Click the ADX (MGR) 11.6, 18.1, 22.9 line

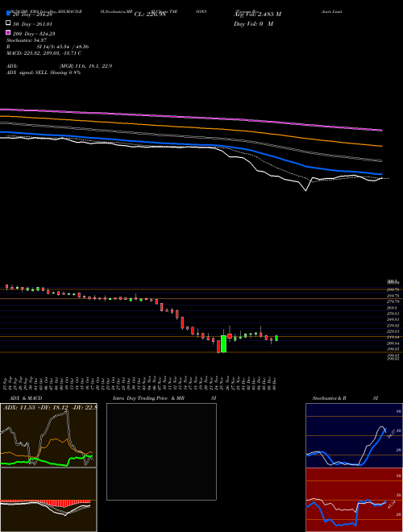pos(60,66)
